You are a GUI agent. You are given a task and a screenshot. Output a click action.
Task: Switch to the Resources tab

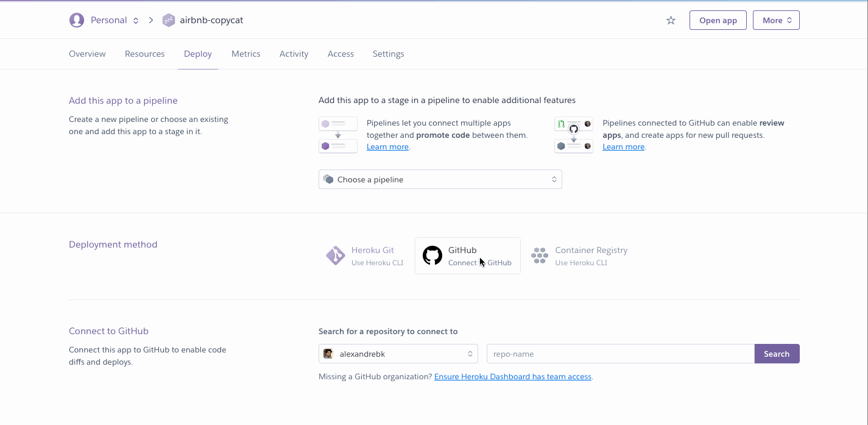click(x=145, y=54)
